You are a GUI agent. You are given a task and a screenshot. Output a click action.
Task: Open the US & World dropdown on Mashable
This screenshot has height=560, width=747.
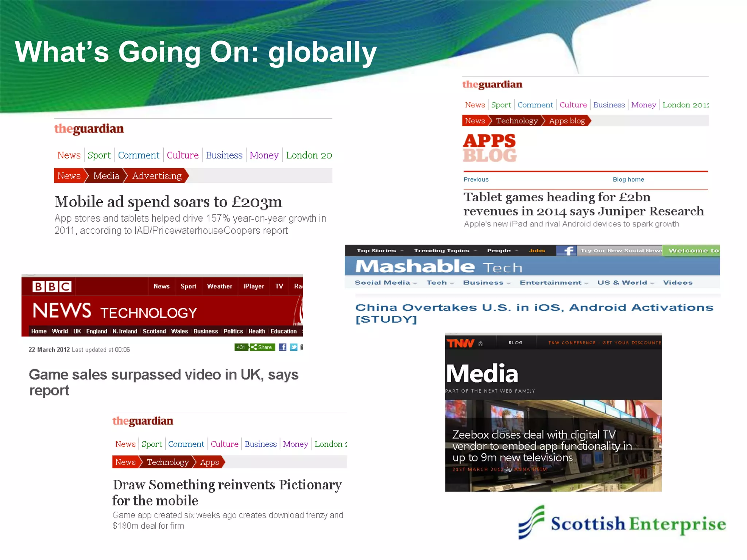(x=626, y=283)
